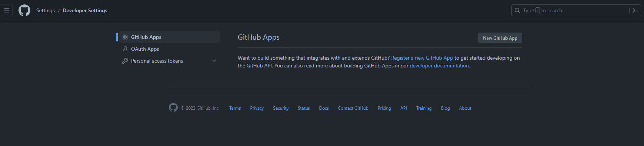
Task: Open the About footer link
Action: coord(465,108)
